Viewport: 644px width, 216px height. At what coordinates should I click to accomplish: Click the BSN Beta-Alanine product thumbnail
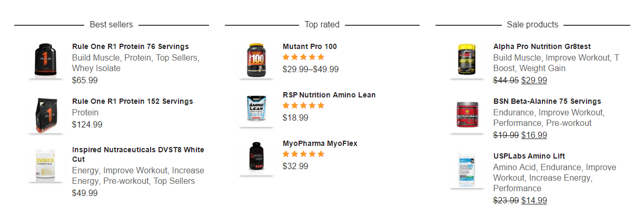pos(467,115)
